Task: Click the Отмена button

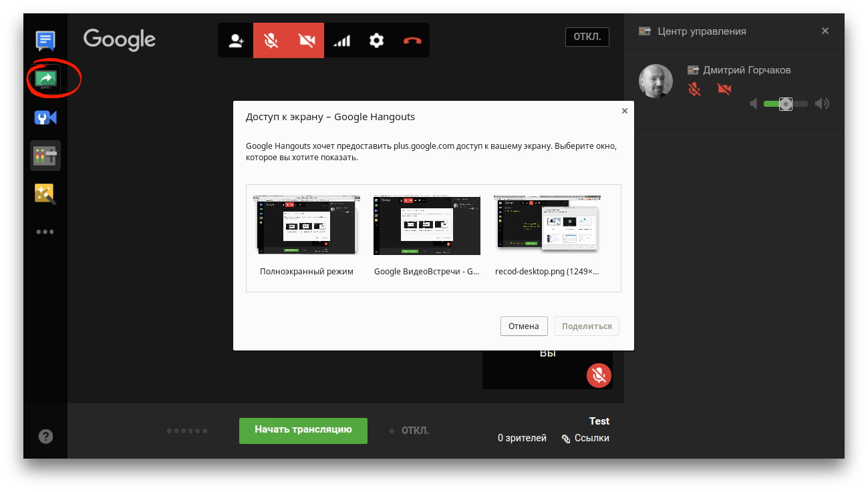Action: point(524,326)
